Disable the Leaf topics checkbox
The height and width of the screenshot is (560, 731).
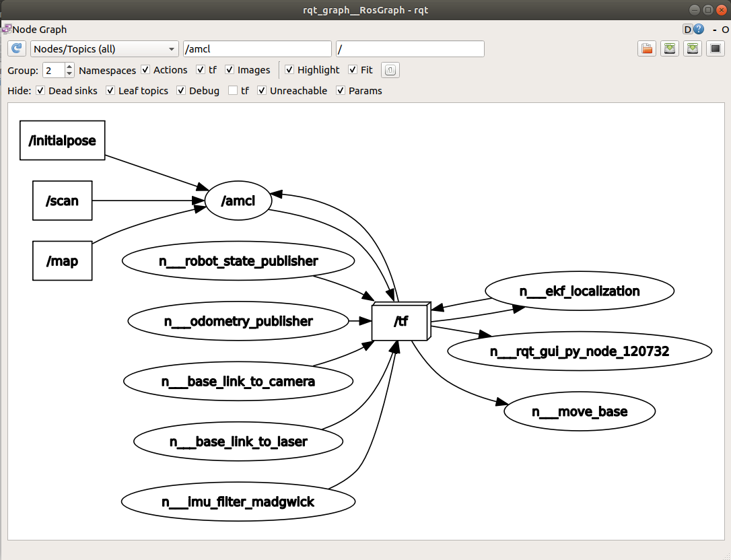110,91
